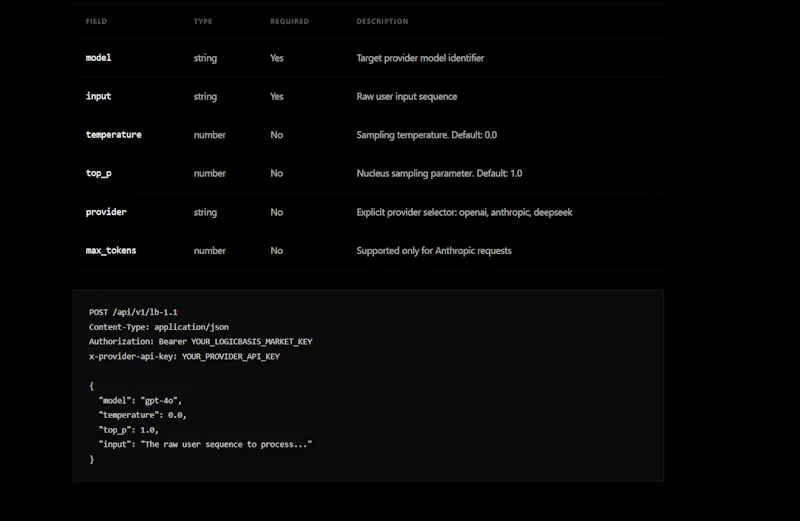The height and width of the screenshot is (521, 800).
Task: Click 'string' type in the input row
Action: 205,96
